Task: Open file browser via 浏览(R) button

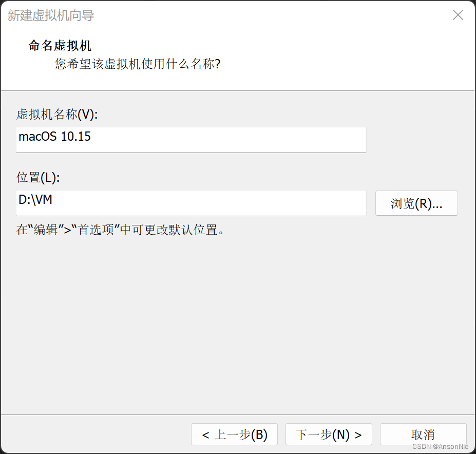Action: (x=416, y=203)
